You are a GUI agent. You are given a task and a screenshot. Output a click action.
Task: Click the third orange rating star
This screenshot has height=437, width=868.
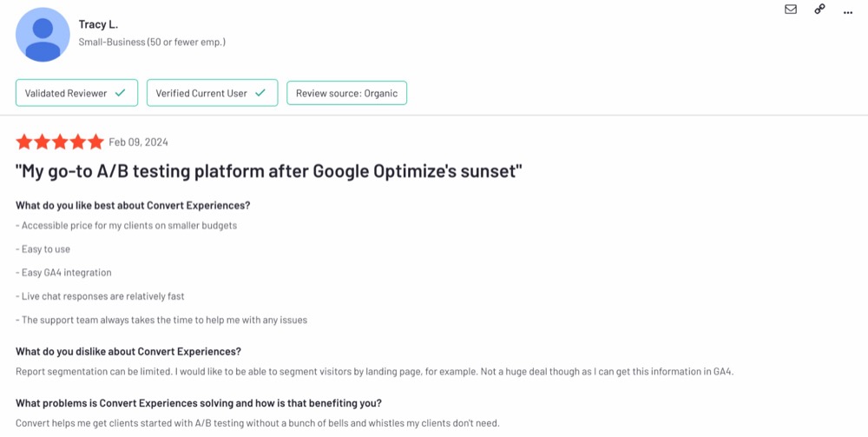pyautogui.click(x=60, y=142)
